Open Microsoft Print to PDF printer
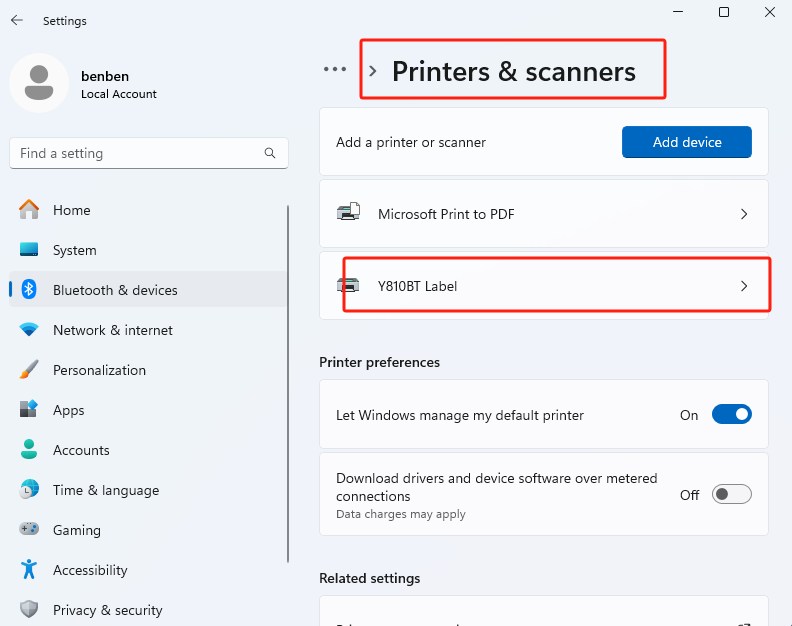This screenshot has height=626, width=792. click(x=543, y=214)
